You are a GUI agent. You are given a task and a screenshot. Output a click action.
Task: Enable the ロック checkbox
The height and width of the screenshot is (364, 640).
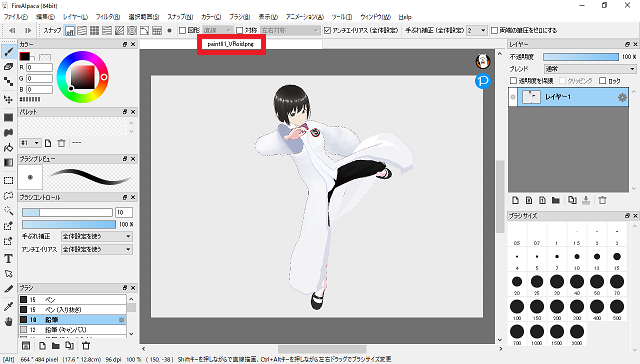click(x=602, y=81)
